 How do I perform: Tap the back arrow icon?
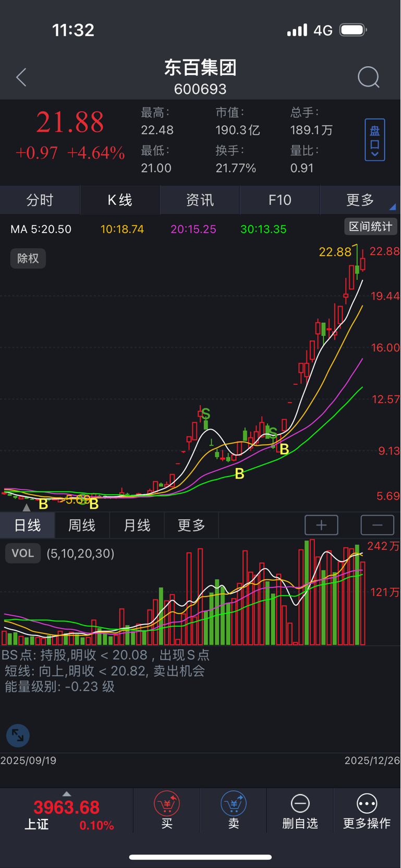coord(21,77)
